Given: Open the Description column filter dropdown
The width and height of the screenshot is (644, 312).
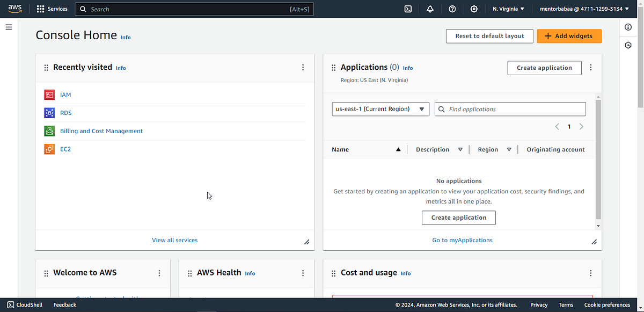Looking at the screenshot, I should tap(460, 149).
